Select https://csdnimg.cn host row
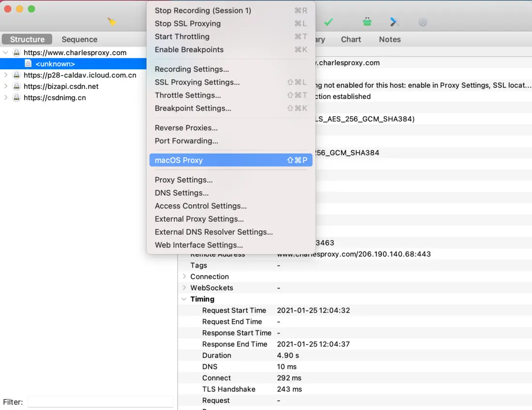This screenshot has width=532, height=410. (73, 98)
